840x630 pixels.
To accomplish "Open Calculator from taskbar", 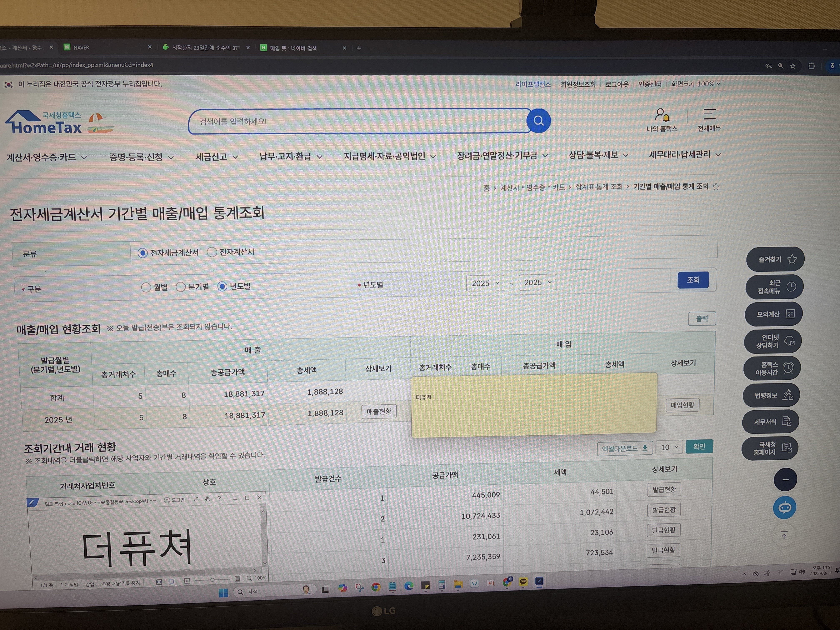I will tap(442, 585).
